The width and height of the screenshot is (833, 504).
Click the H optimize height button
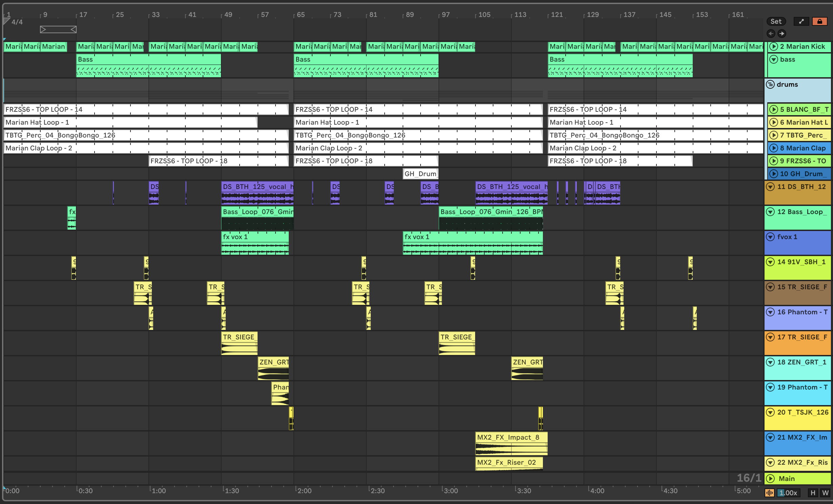click(813, 493)
